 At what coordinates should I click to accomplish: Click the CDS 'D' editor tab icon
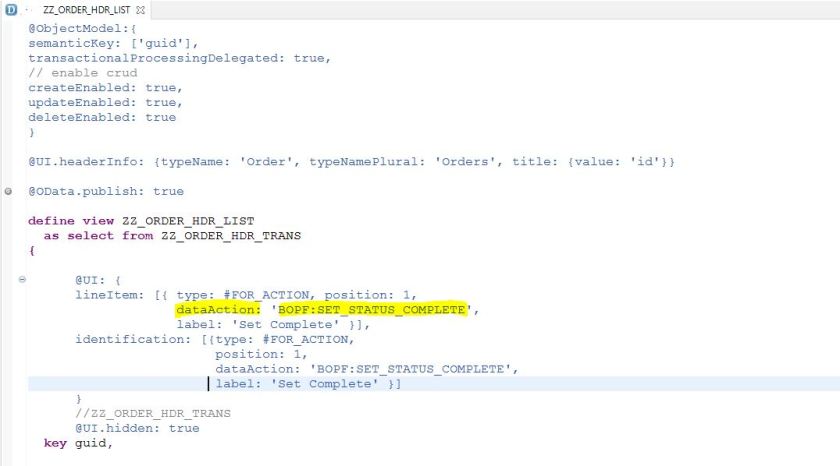coord(11,10)
